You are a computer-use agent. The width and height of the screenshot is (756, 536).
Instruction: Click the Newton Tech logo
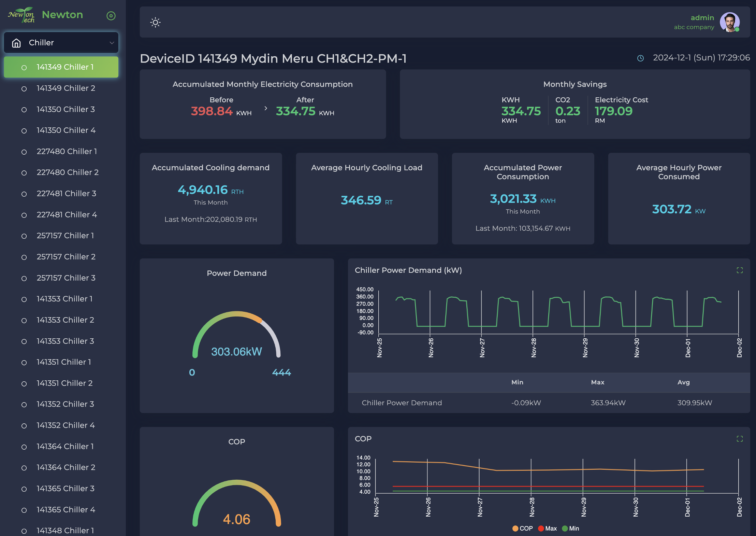(21, 15)
